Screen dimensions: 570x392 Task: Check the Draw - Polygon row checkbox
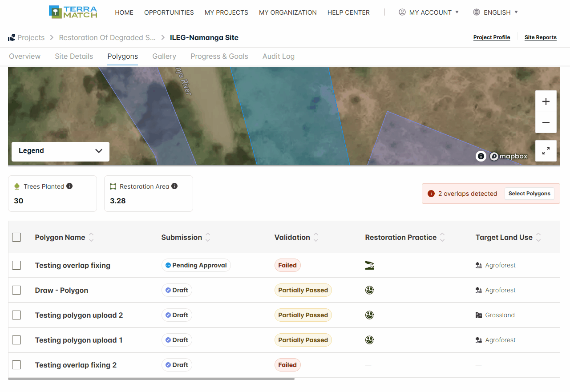pyautogui.click(x=16, y=290)
